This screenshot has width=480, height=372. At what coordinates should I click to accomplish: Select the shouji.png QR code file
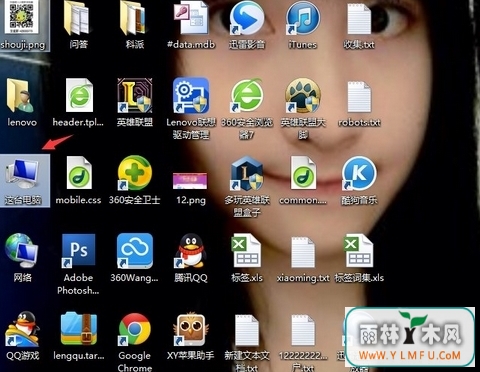21,17
